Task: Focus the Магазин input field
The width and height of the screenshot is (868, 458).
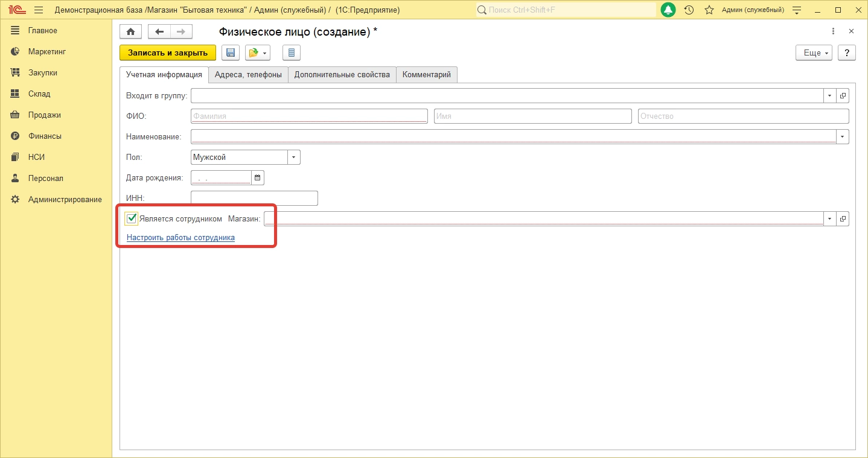Action: point(544,219)
